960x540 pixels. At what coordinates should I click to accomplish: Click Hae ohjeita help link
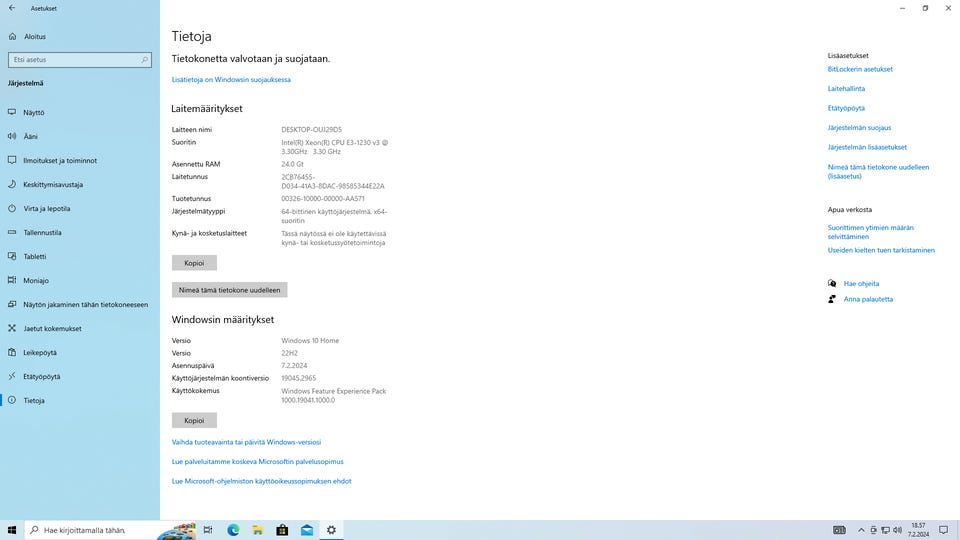click(x=861, y=283)
